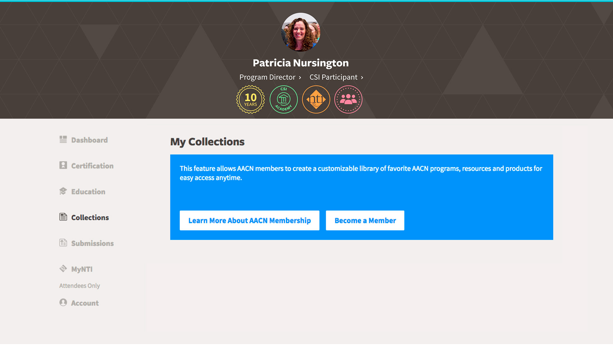Click the Dashboard sidebar icon

coord(63,140)
